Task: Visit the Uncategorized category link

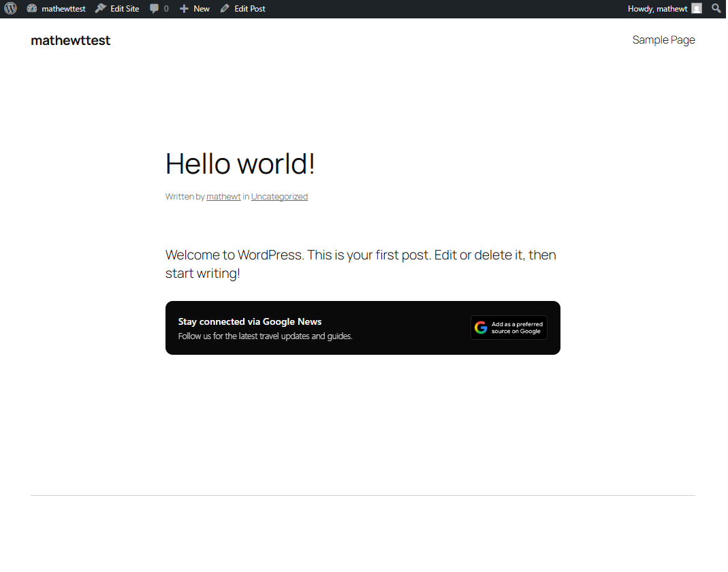Action: coord(279,197)
